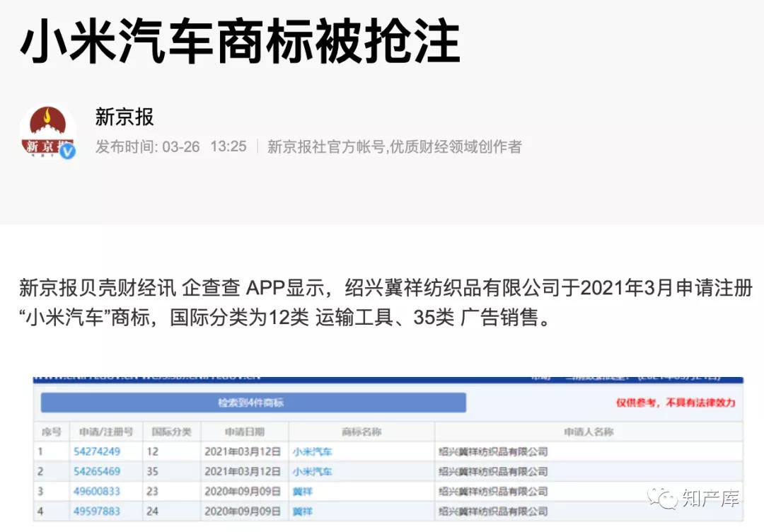The image size is (764, 532).
Task: Click the 申请人名称 column header
Action: pos(588,432)
